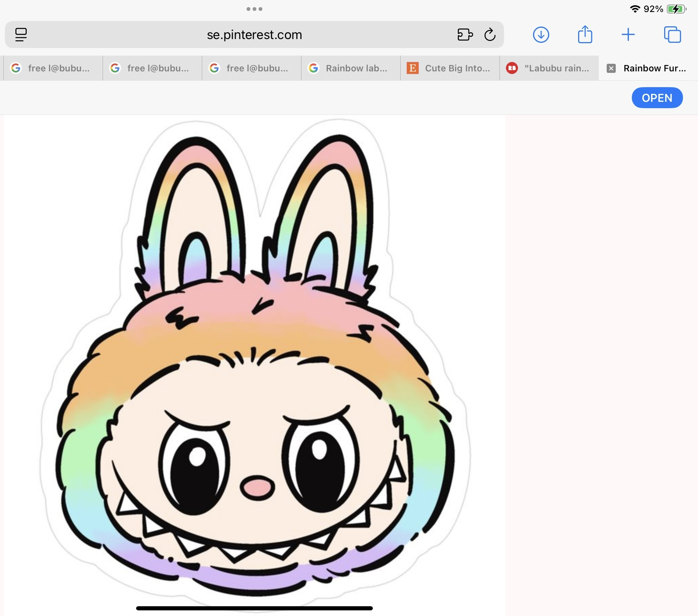Show the tab overview
This screenshot has height=616, width=698.
[672, 35]
